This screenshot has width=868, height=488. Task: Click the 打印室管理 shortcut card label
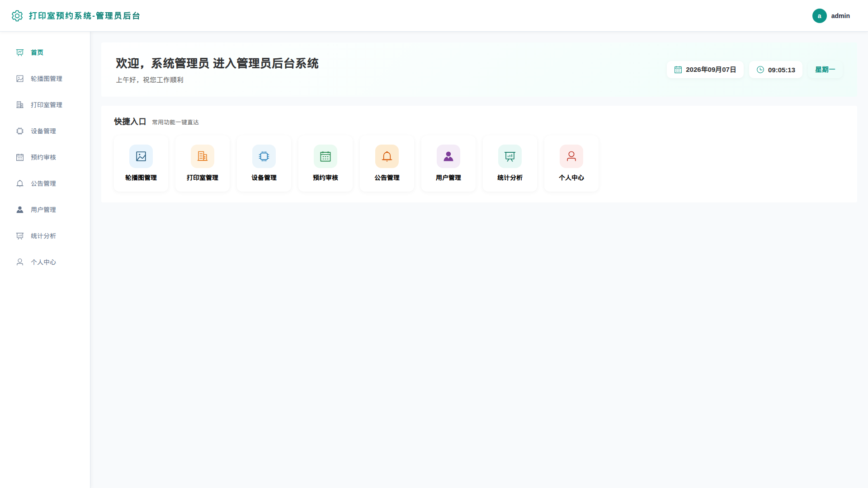point(203,178)
